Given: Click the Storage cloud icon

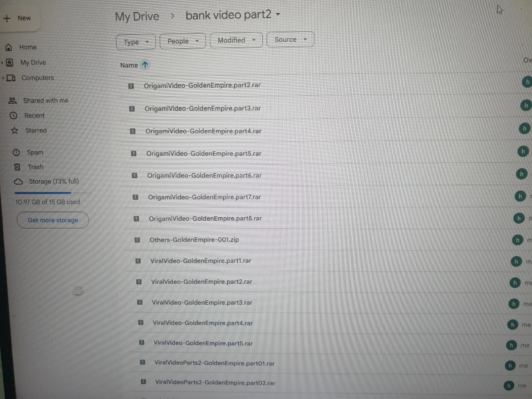Looking at the screenshot, I should (18, 182).
